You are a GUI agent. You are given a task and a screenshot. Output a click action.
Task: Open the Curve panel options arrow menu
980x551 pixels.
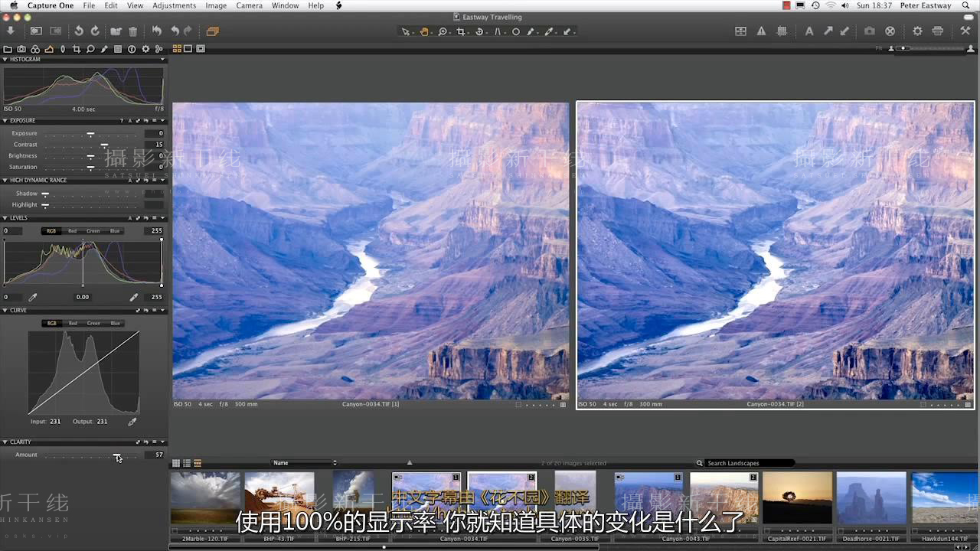tap(162, 311)
